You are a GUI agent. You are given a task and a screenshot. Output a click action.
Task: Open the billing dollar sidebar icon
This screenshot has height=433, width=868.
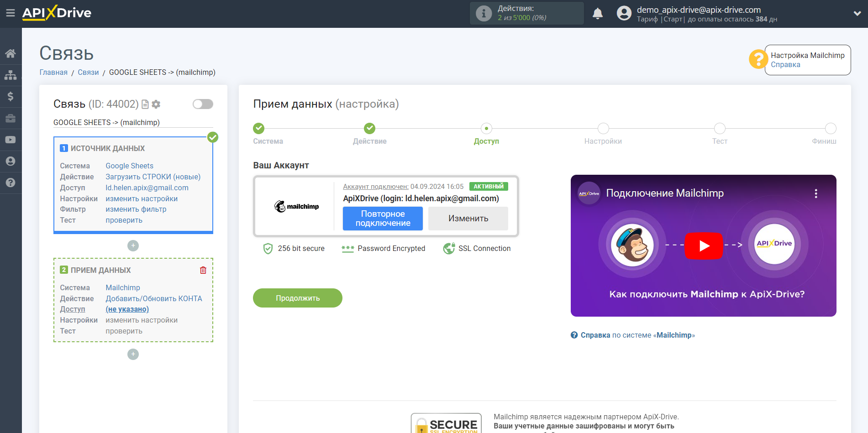(x=11, y=96)
